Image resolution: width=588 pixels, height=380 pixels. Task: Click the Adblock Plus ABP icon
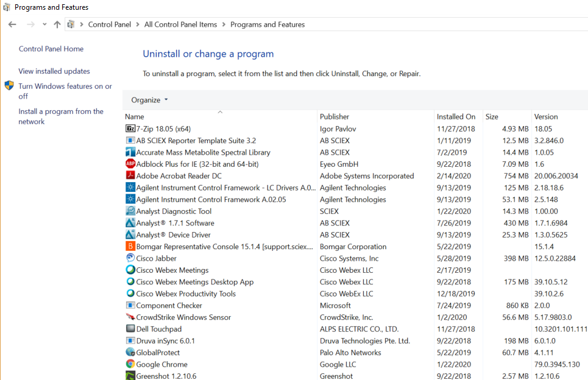[x=130, y=164]
